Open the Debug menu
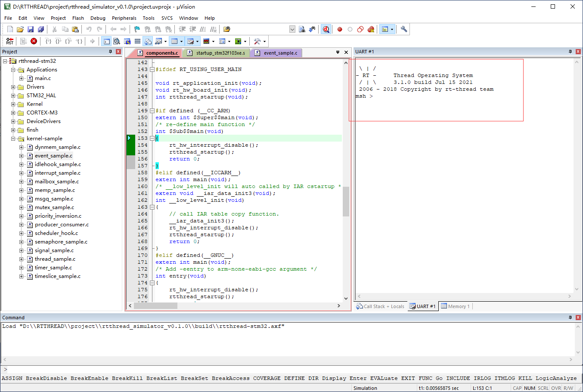Image resolution: width=583 pixels, height=392 pixels. 98,18
